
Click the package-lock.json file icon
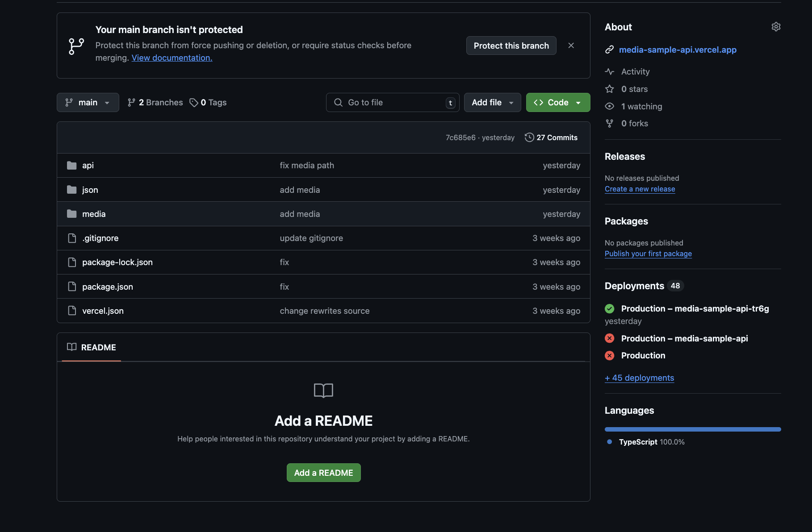[x=72, y=262]
